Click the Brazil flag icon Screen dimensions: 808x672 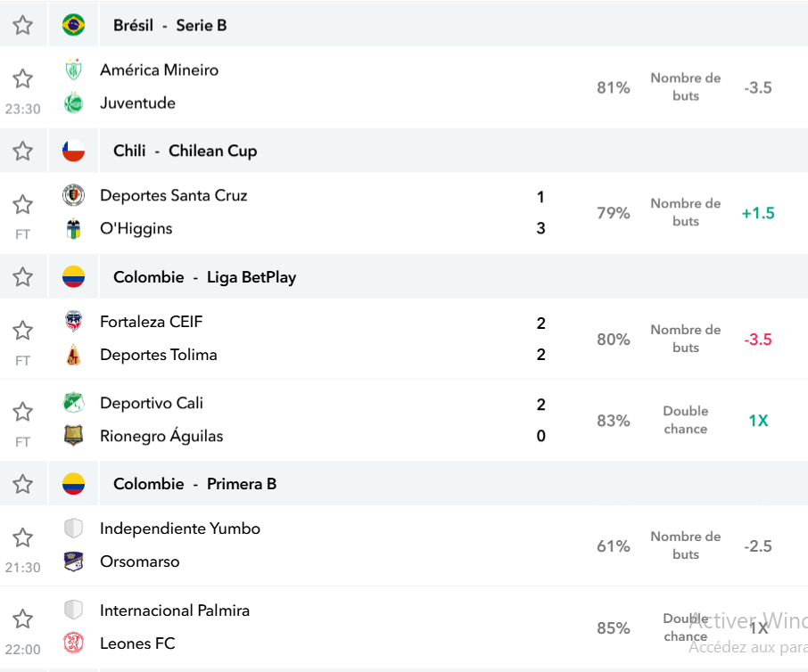74,25
